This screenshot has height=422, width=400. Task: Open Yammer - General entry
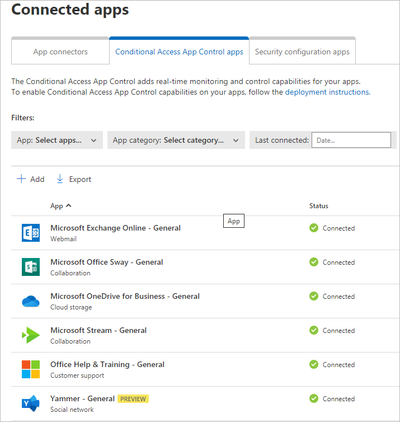click(82, 398)
